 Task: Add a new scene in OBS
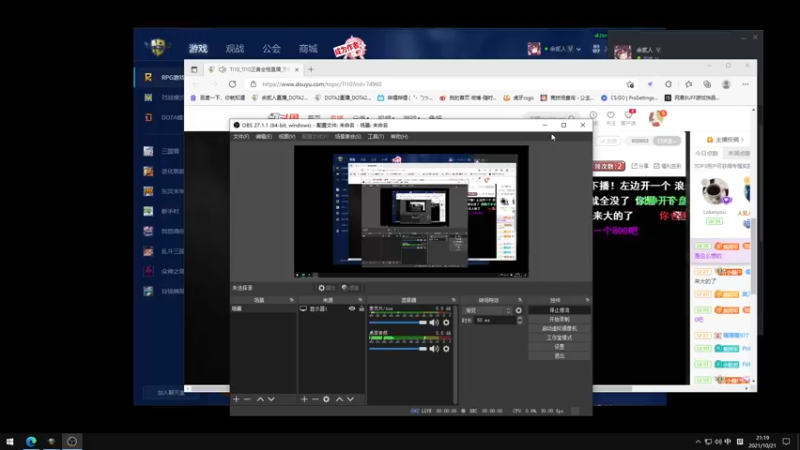(x=236, y=399)
